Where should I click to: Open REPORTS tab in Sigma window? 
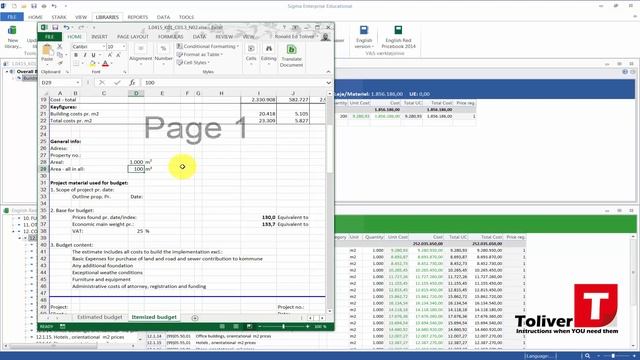(x=138, y=17)
